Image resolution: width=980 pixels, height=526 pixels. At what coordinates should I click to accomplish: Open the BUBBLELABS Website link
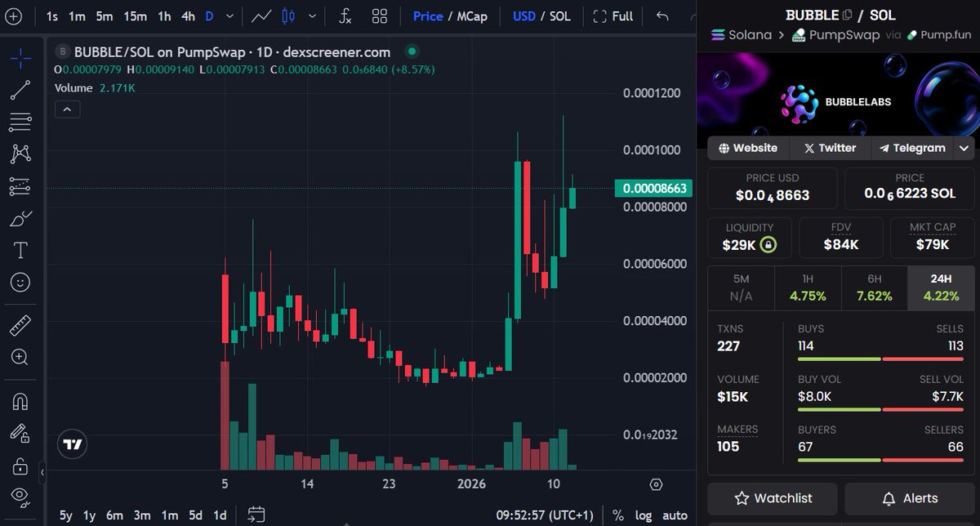click(x=748, y=148)
